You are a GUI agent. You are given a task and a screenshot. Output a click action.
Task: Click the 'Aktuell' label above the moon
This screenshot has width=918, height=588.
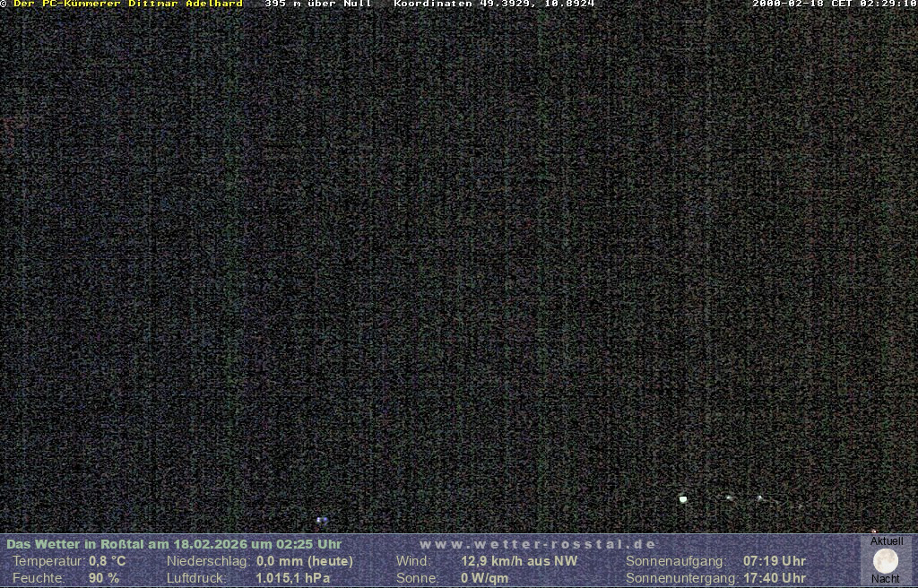point(887,541)
